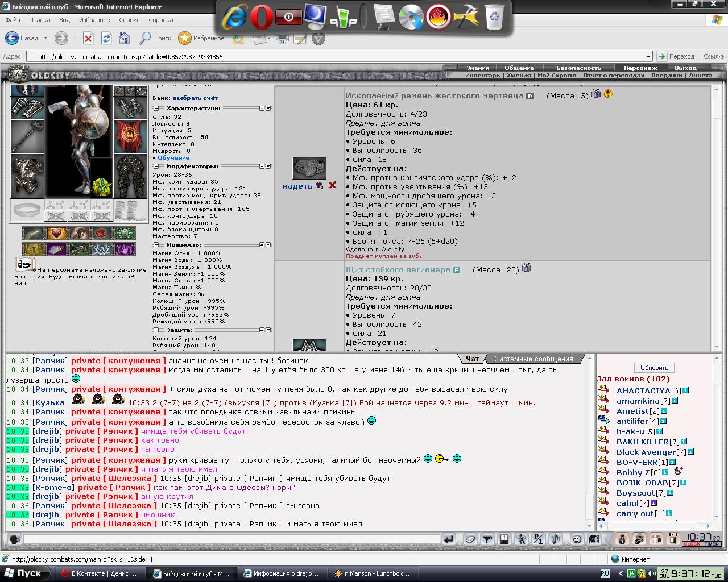728x582 pixels.
Task: Collapse the Модификаторы section
Action: (x=155, y=167)
